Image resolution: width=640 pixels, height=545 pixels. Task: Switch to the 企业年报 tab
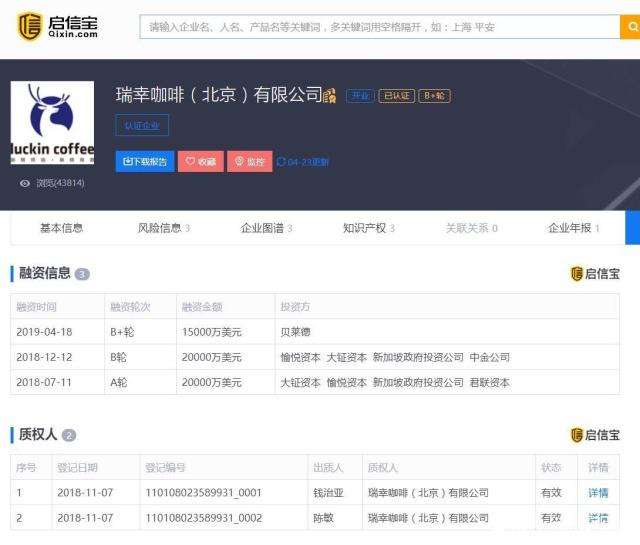(x=573, y=228)
